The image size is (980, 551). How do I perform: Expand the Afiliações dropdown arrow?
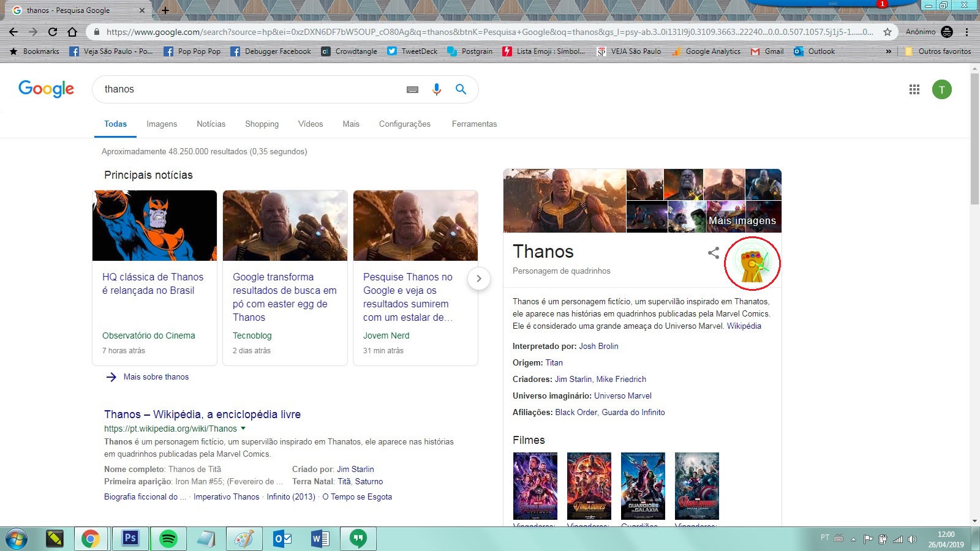pyautogui.click(x=671, y=412)
